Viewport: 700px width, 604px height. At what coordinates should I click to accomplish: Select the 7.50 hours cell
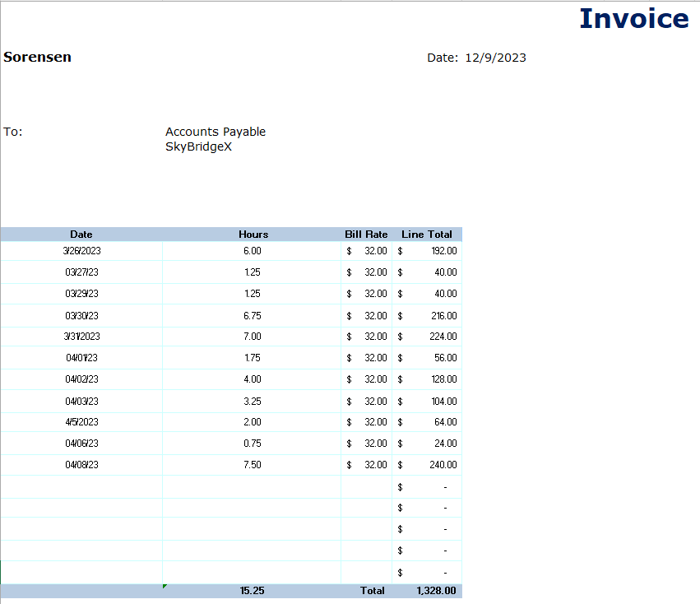coord(253,465)
